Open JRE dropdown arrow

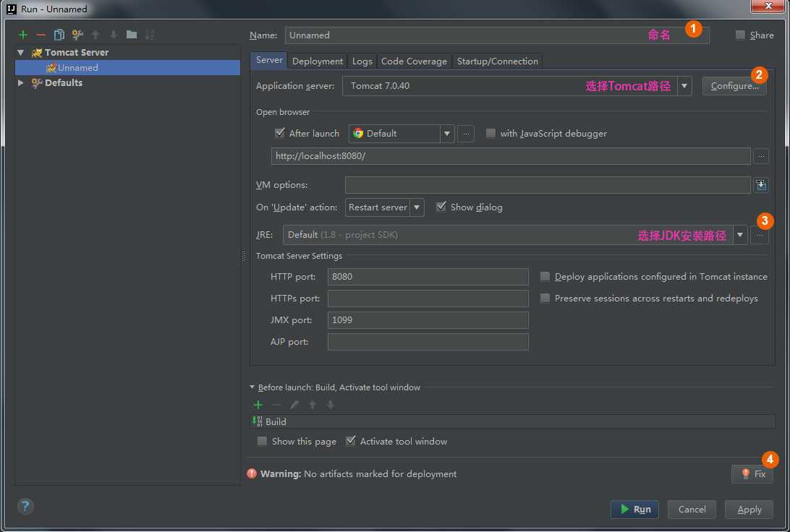point(739,235)
